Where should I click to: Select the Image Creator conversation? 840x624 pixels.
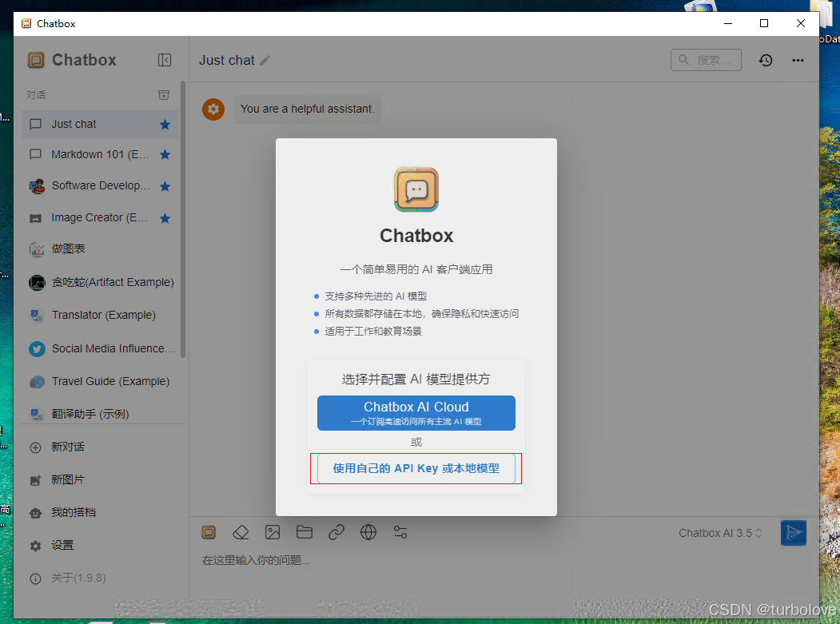100,217
